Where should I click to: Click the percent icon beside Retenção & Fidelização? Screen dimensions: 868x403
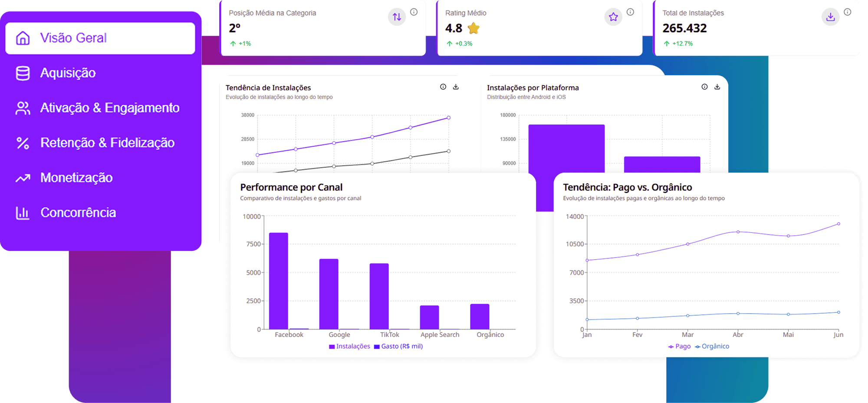[x=23, y=143]
